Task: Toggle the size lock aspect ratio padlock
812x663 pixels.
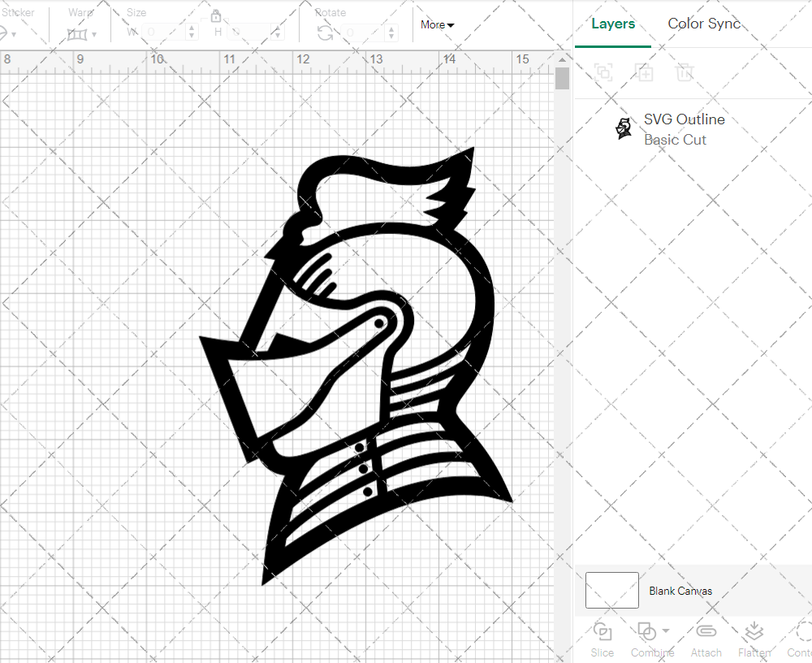Action: click(x=216, y=15)
